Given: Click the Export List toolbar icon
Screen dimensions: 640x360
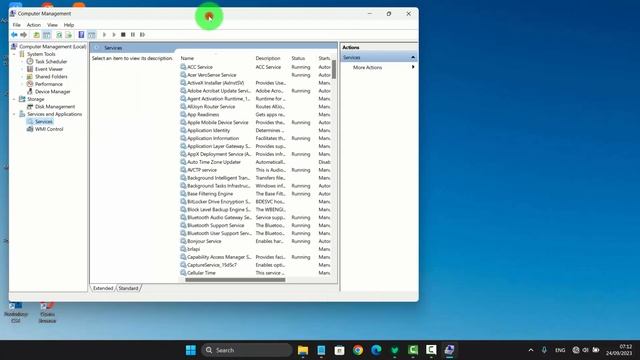Looking at the screenshot, I should click(69, 35).
